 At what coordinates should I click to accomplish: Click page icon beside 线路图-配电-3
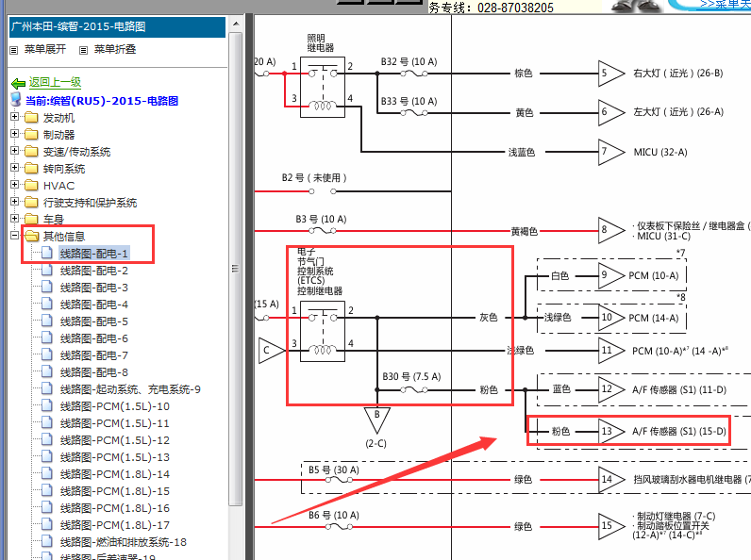[47, 288]
